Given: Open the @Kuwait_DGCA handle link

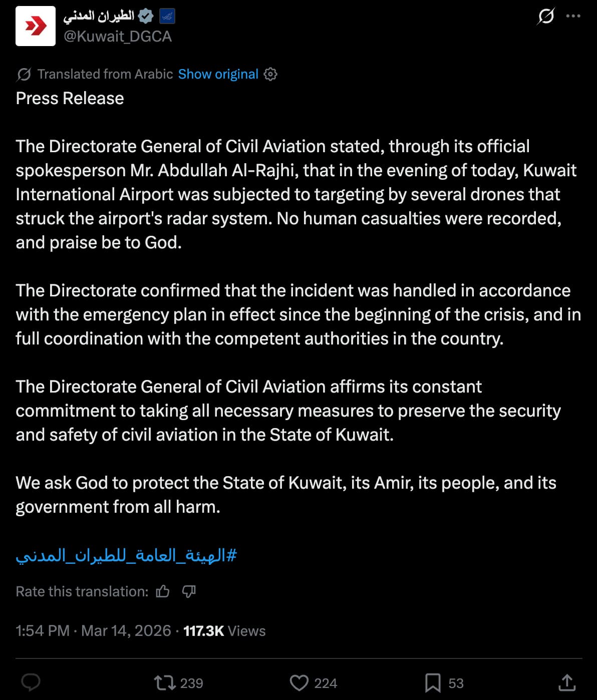Looking at the screenshot, I should 118,37.
